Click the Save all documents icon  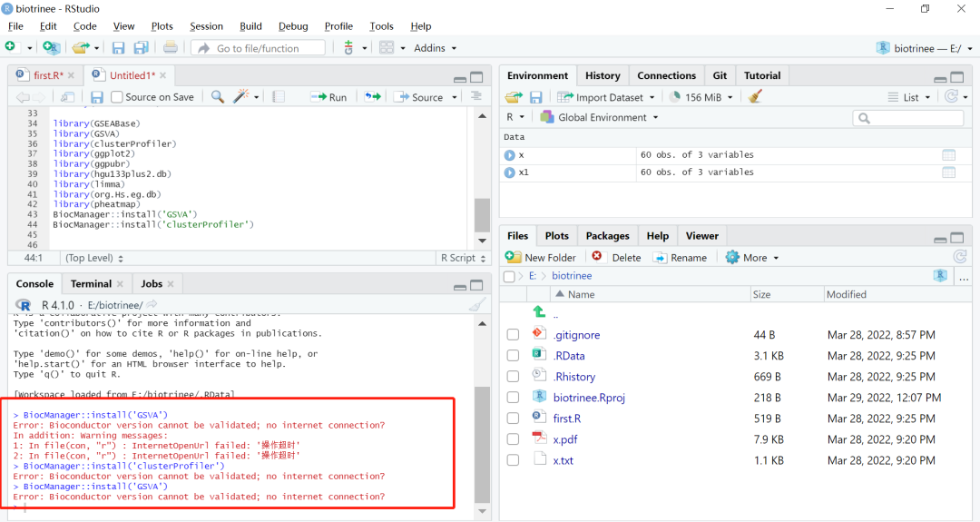click(x=142, y=47)
